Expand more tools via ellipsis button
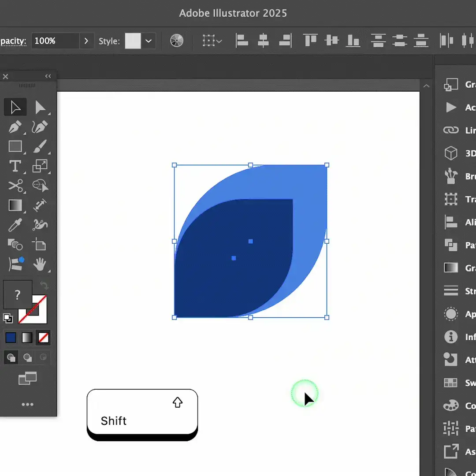Viewport: 476px width, 476px height. pos(28,405)
